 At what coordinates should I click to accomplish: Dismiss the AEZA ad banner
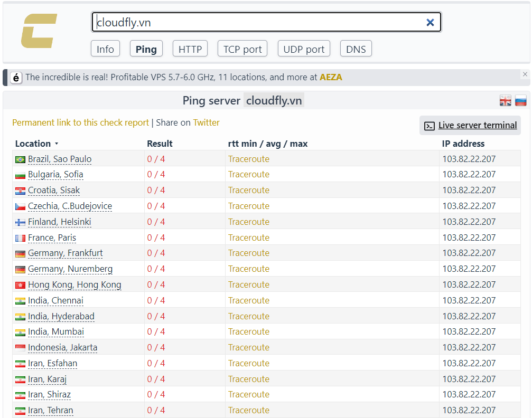click(x=525, y=74)
